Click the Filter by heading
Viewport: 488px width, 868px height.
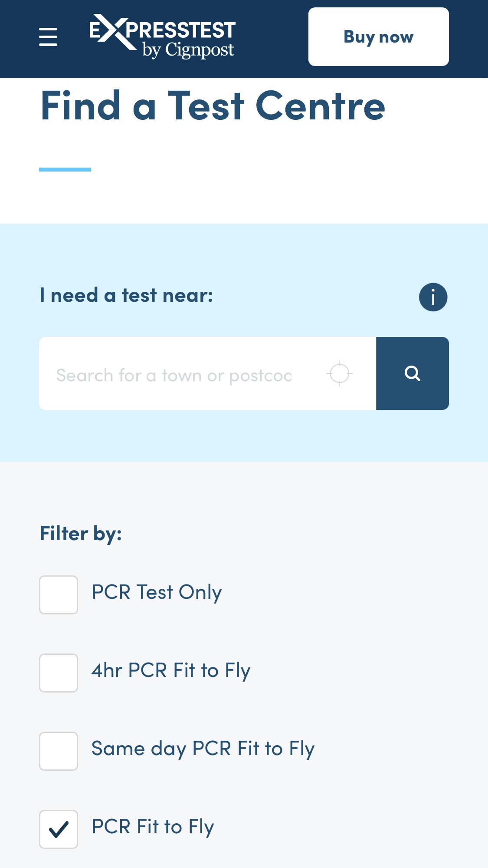pos(81,534)
